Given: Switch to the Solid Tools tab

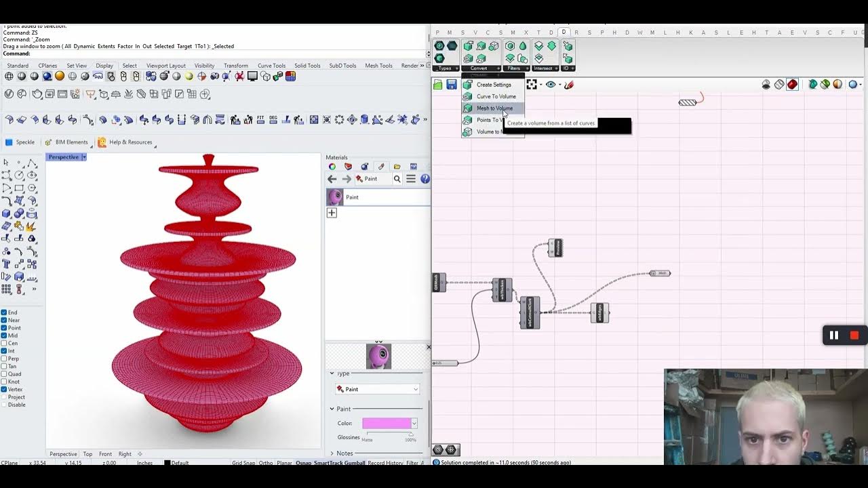Looking at the screenshot, I should click(x=307, y=66).
